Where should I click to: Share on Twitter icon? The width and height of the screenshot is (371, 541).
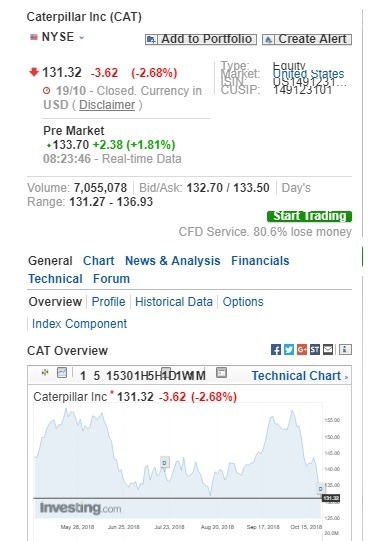[x=289, y=350]
